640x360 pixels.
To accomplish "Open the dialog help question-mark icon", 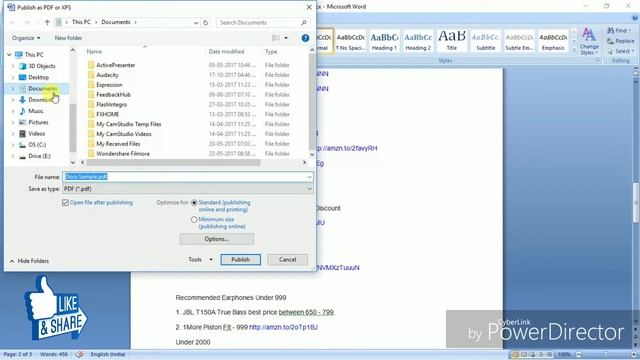I will (x=305, y=38).
